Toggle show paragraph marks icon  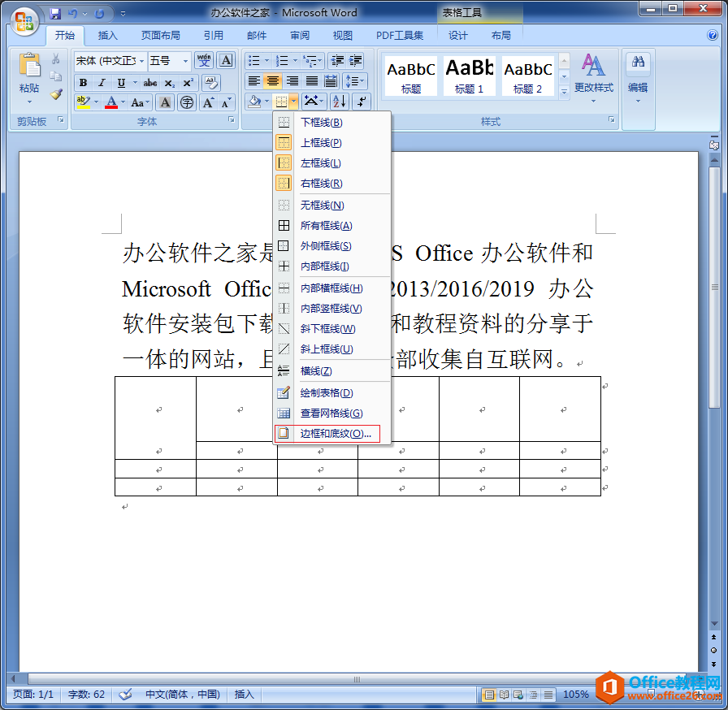point(362,102)
